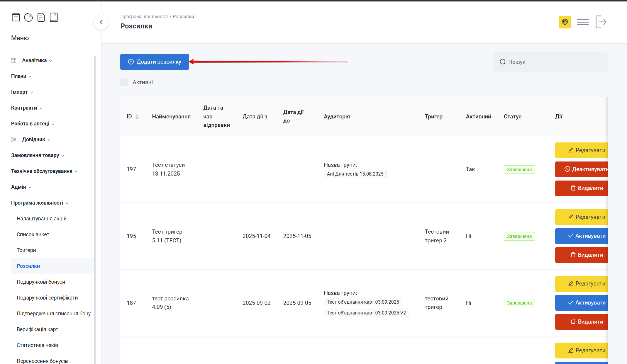Open the hamburger menu icon at top right
627x364 pixels.
click(582, 22)
